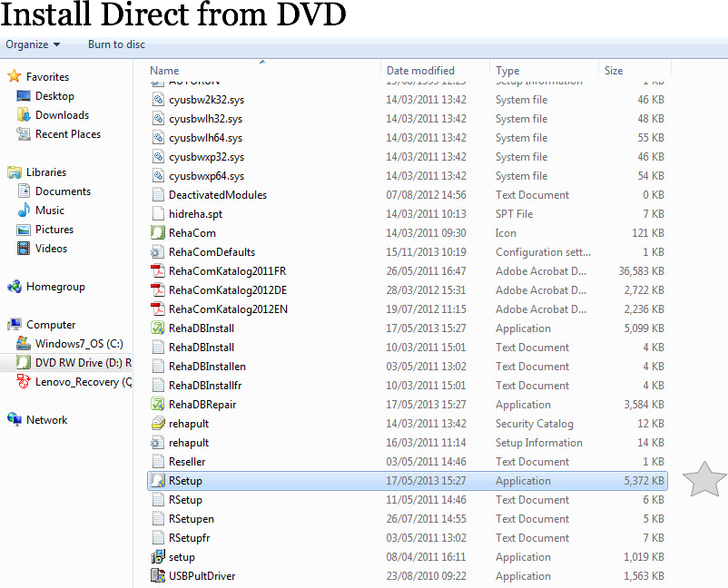Click the Security Catalog type cell

pyautogui.click(x=534, y=424)
